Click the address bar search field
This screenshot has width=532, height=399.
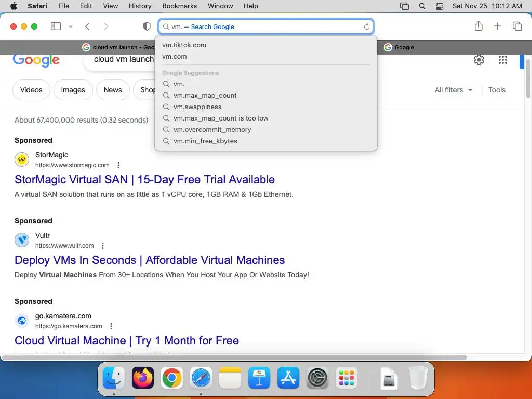(266, 26)
